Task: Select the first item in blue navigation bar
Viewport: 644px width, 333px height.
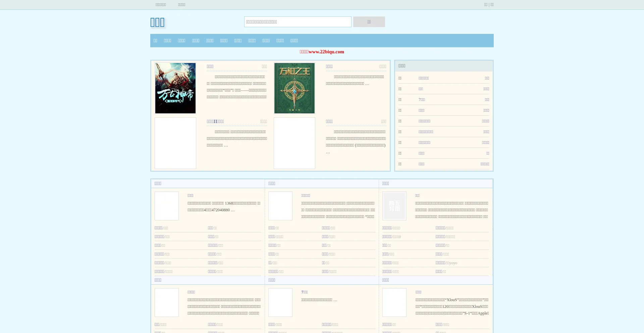Action: point(155,41)
